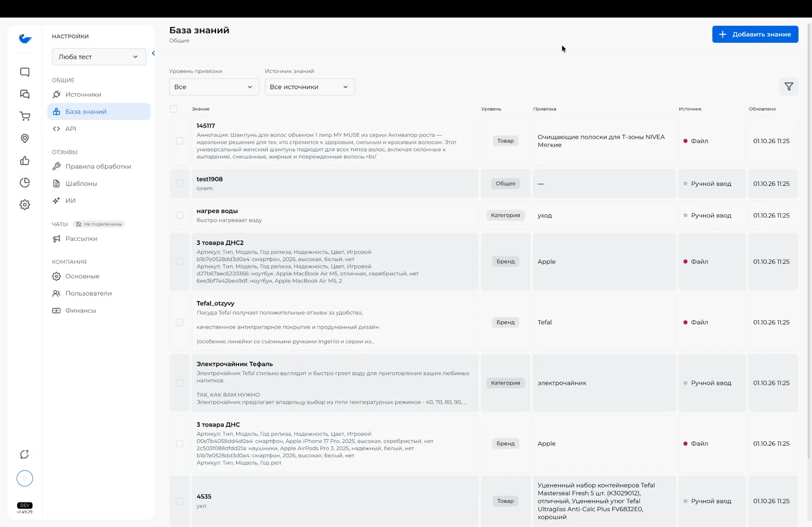This screenshot has height=527, width=812.
Task: Collapse the settings panel with arrow
Action: [153, 54]
